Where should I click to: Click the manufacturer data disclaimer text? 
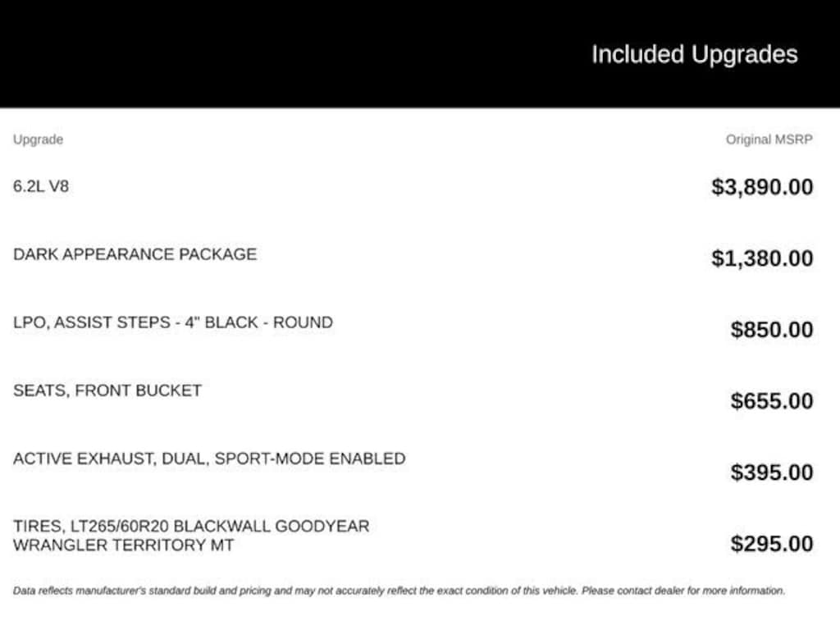[399, 591]
